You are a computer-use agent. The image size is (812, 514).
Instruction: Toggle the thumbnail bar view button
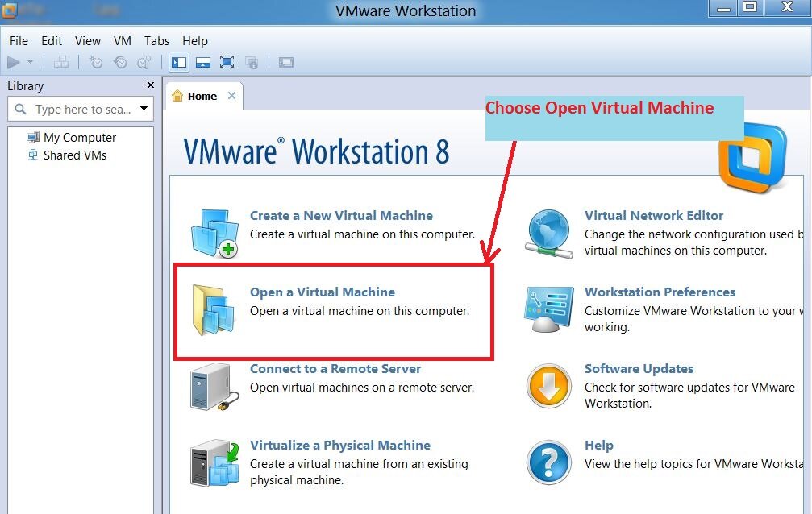[x=203, y=63]
